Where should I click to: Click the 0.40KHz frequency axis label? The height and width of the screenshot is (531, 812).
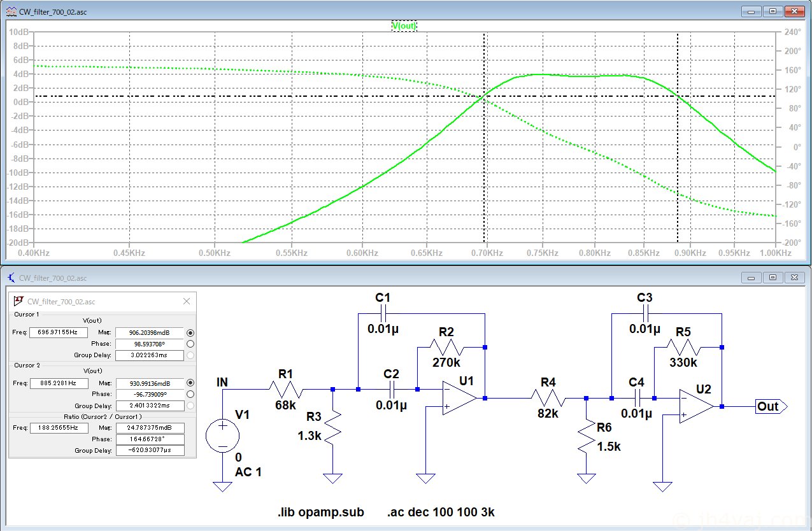pyautogui.click(x=33, y=253)
